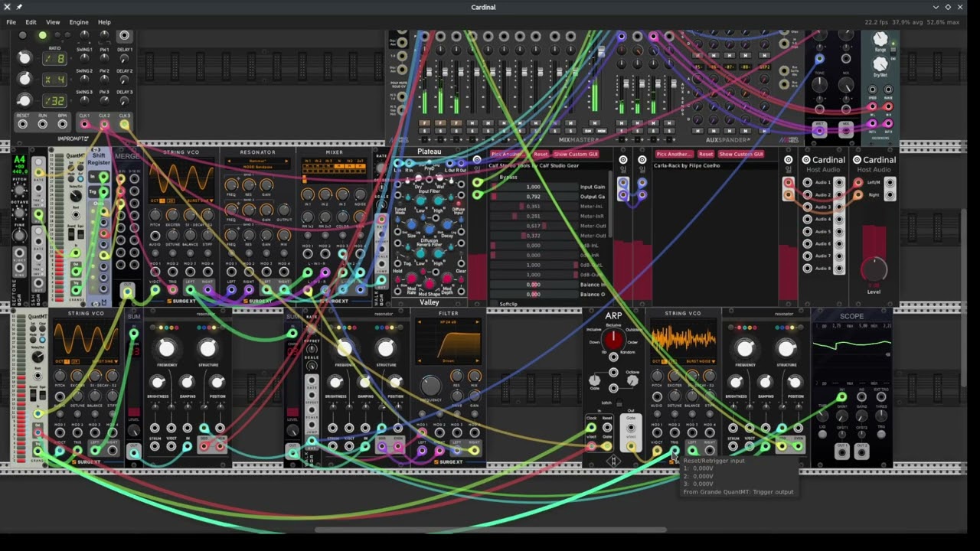Click the Structure knob on resonator beside Scope

[x=786, y=349]
